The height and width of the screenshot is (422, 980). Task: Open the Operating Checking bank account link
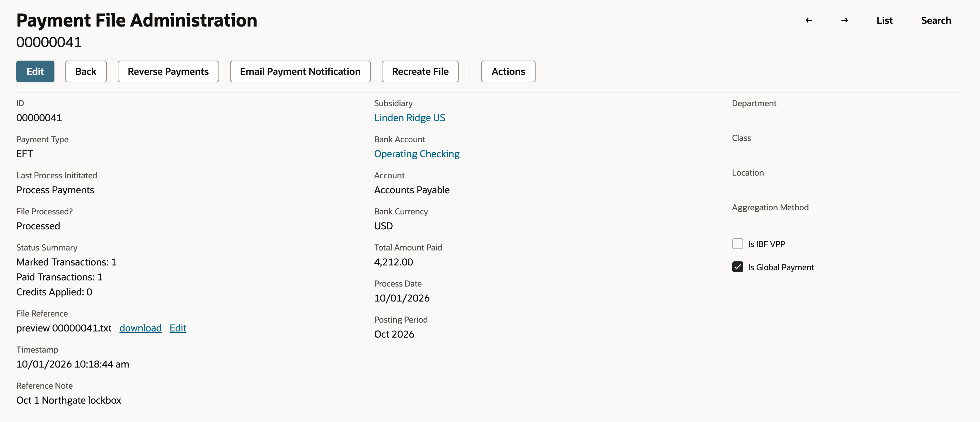point(416,154)
